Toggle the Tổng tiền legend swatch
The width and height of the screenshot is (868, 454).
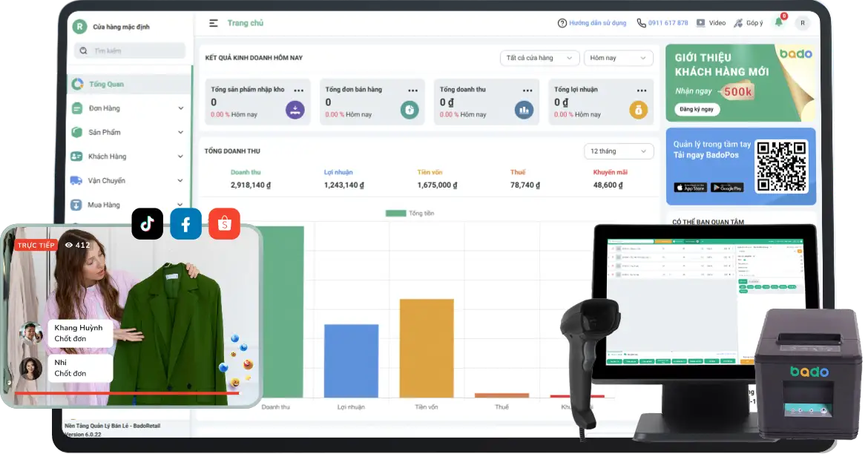396,213
